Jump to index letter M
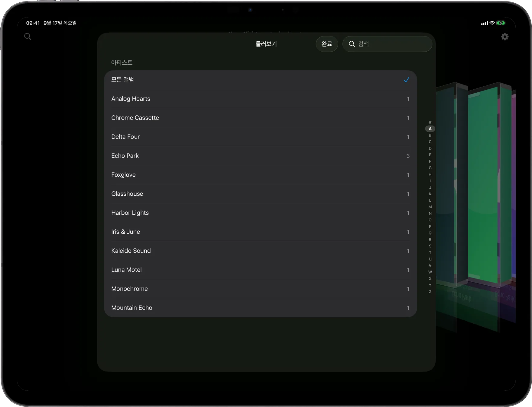This screenshot has width=532, height=407. 430,207
